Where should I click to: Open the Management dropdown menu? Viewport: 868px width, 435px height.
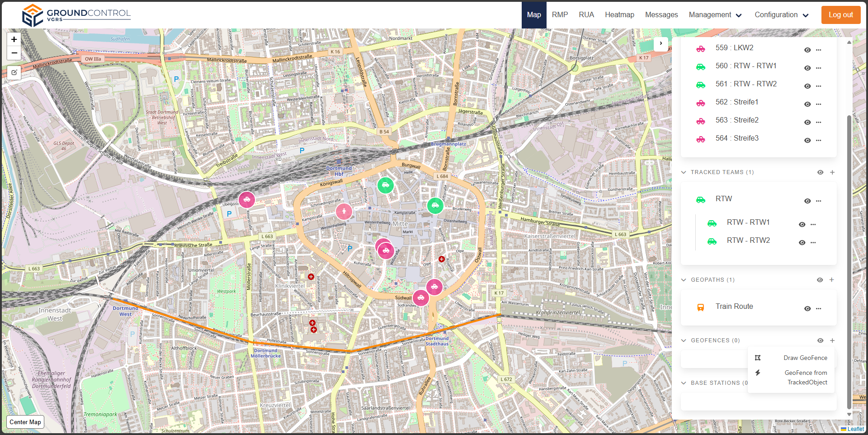(715, 15)
